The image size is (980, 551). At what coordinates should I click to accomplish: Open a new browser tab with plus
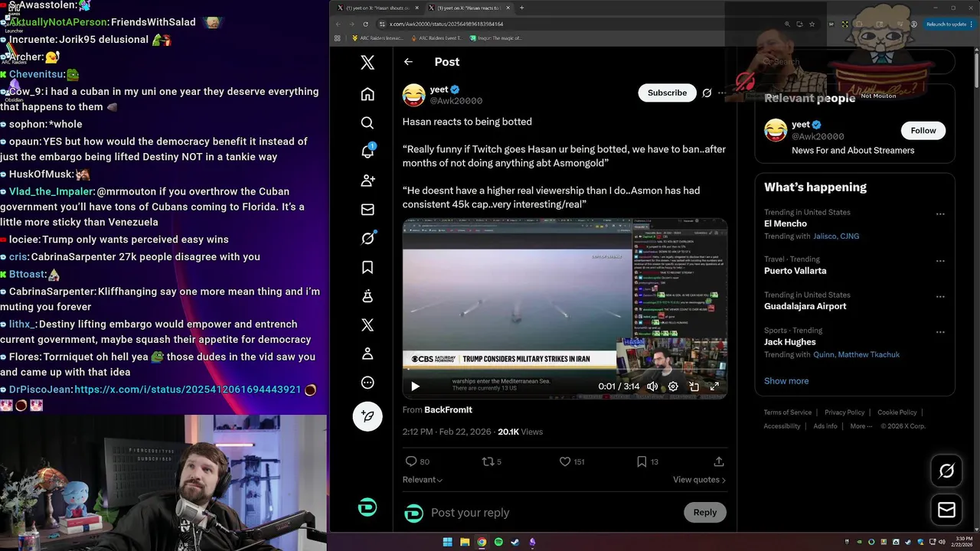tap(521, 8)
